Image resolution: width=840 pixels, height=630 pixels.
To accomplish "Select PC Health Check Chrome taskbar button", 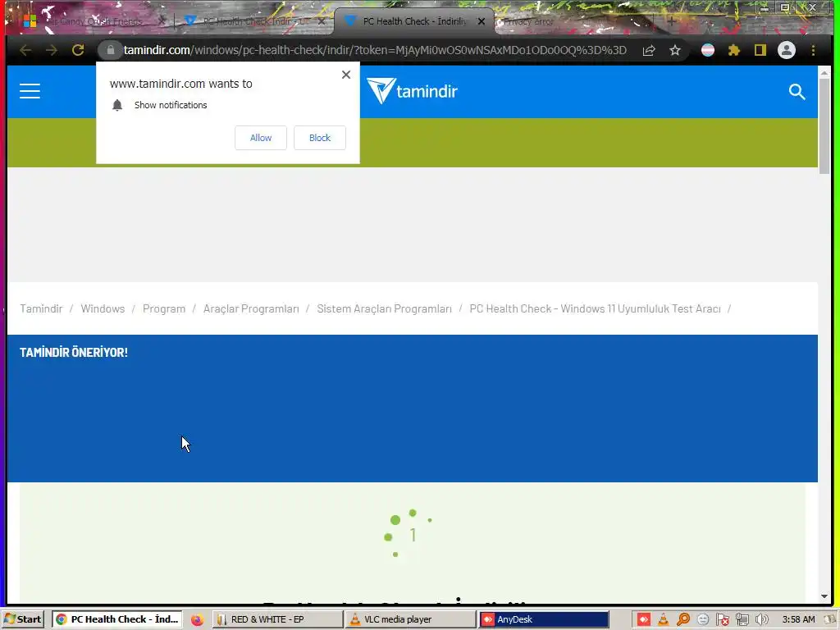I will (116, 619).
